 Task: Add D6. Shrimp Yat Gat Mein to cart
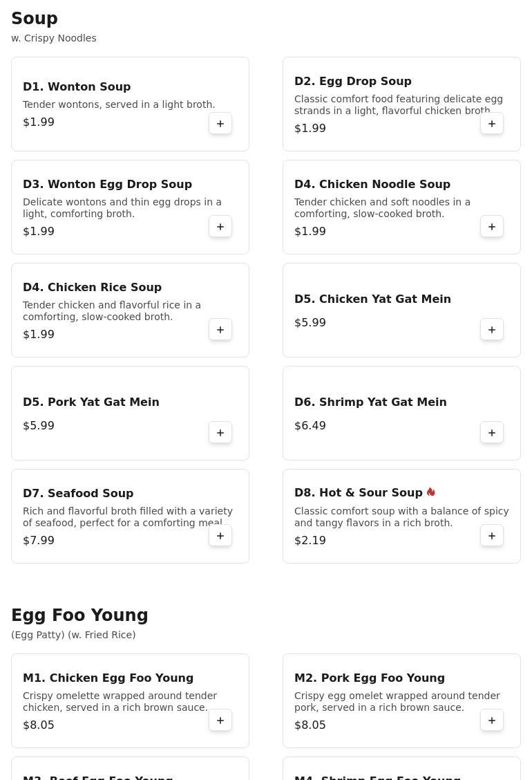click(492, 432)
